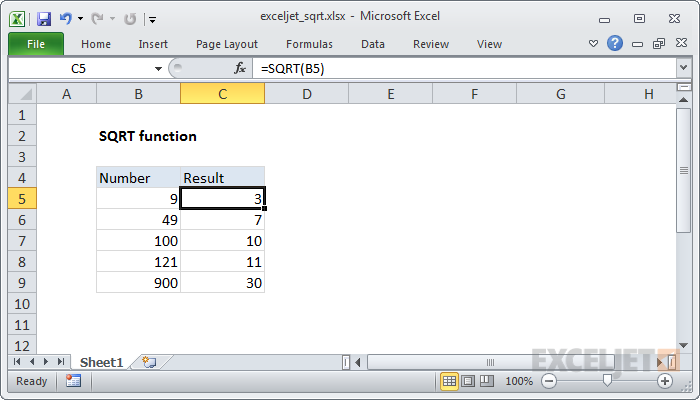Click the Result header cell

coord(222,178)
